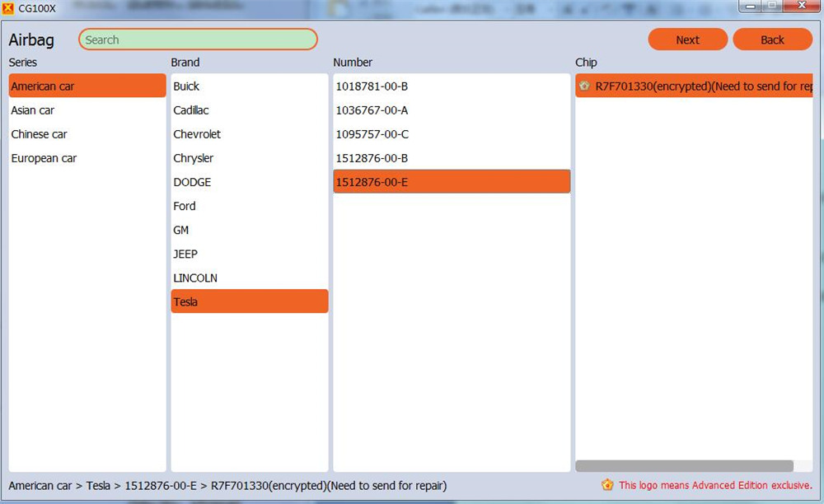
Task: Select the R7F701330 encrypted chip entry
Action: 700,86
